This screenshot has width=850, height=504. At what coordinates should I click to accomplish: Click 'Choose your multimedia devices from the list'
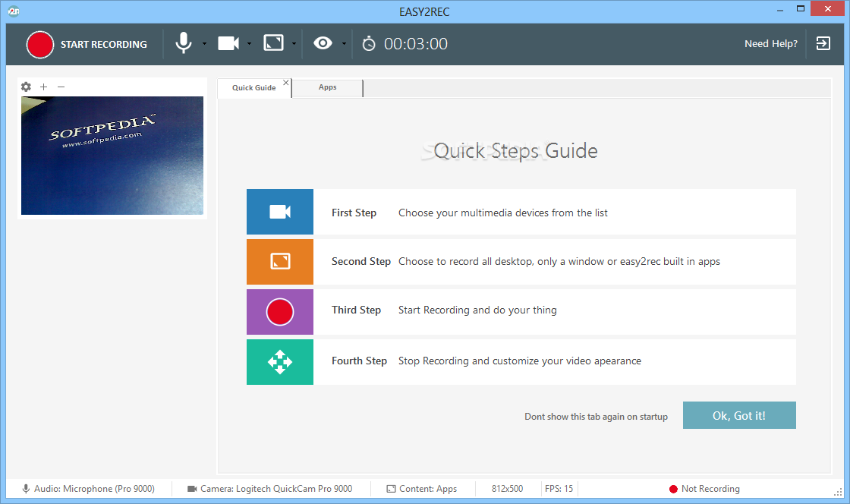503,213
